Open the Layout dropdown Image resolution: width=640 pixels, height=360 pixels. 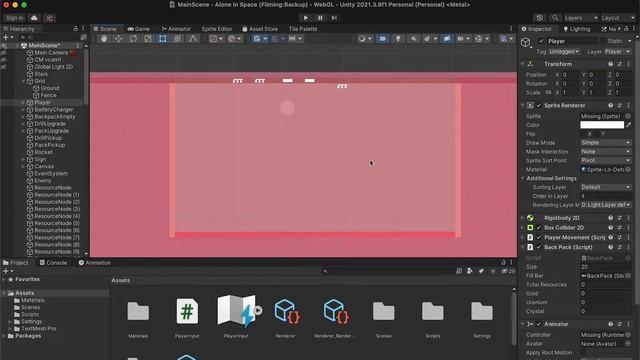pos(618,18)
